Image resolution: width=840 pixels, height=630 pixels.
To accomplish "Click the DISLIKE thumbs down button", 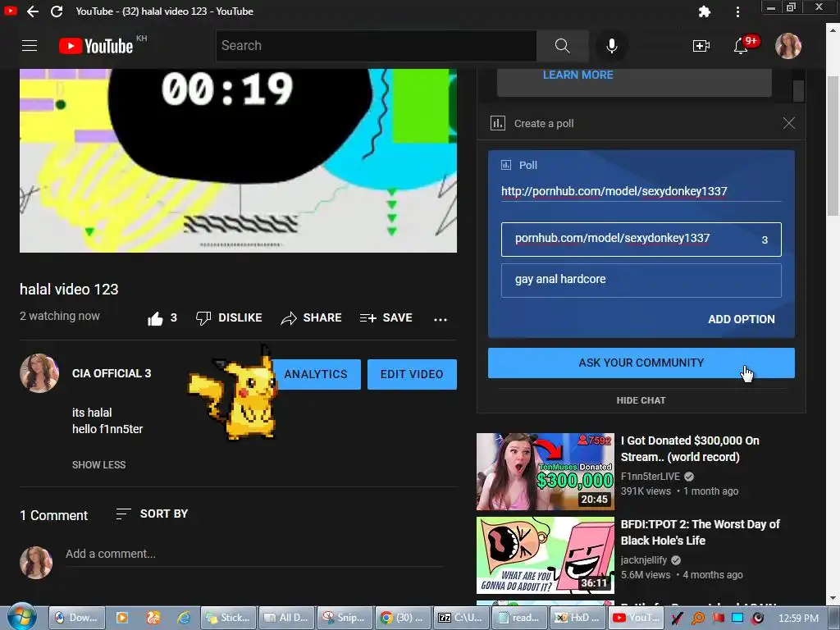I will click(x=229, y=317).
